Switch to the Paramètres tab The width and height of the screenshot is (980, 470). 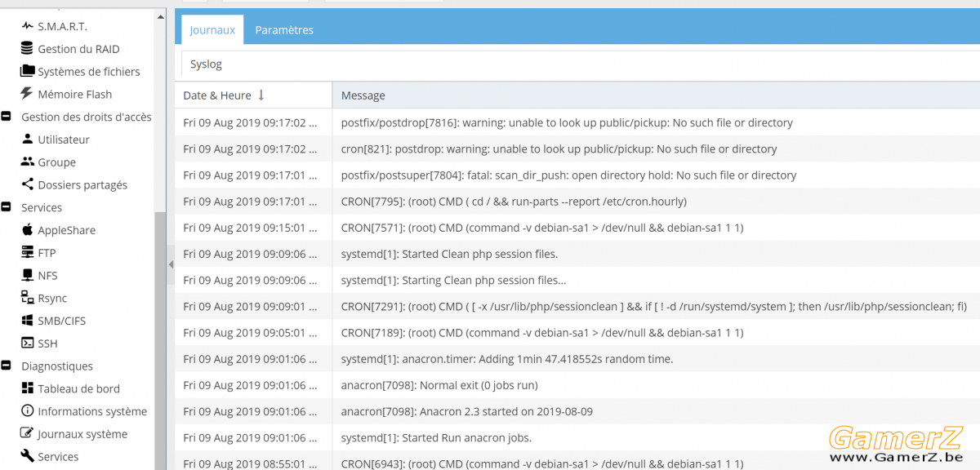284,29
